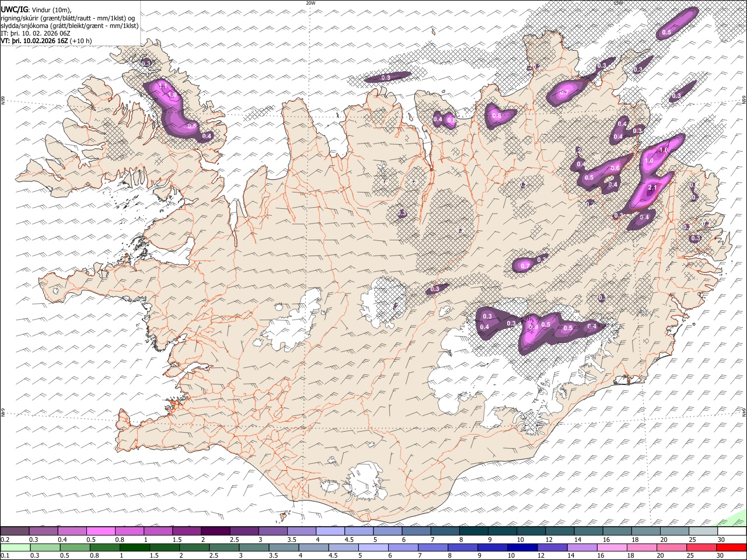Click the 'rigning/skúrir' legend description line
Viewport: 747px width, 560px height.
pyautogui.click(x=68, y=18)
